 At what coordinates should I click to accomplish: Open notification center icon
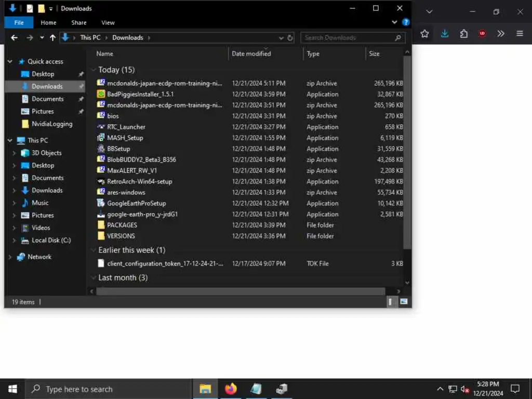(515, 389)
